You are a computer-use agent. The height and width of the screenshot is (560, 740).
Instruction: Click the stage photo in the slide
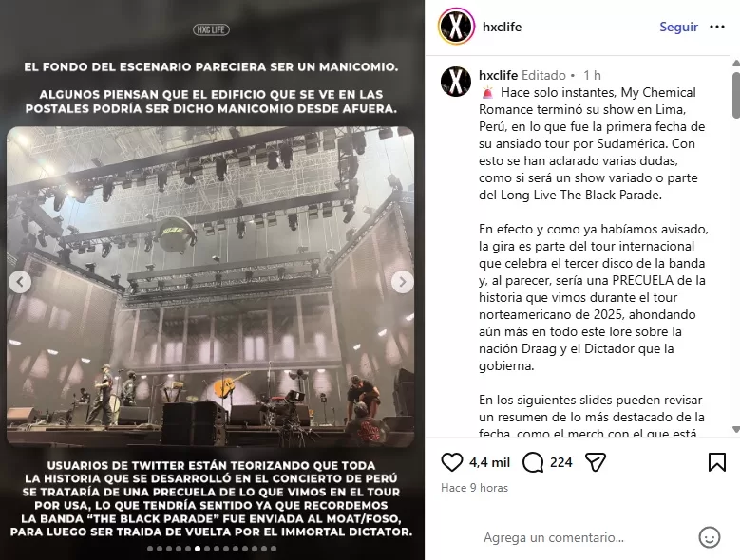(x=211, y=287)
